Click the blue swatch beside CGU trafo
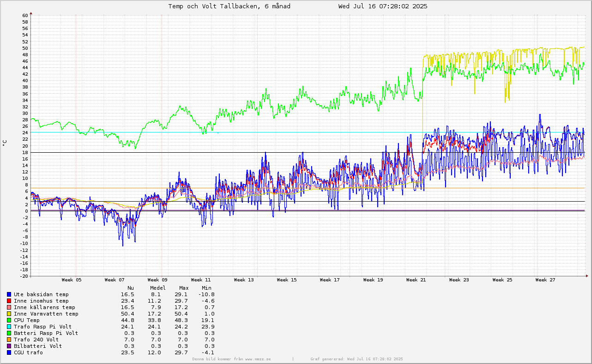This screenshot has width=592, height=364. point(9,352)
